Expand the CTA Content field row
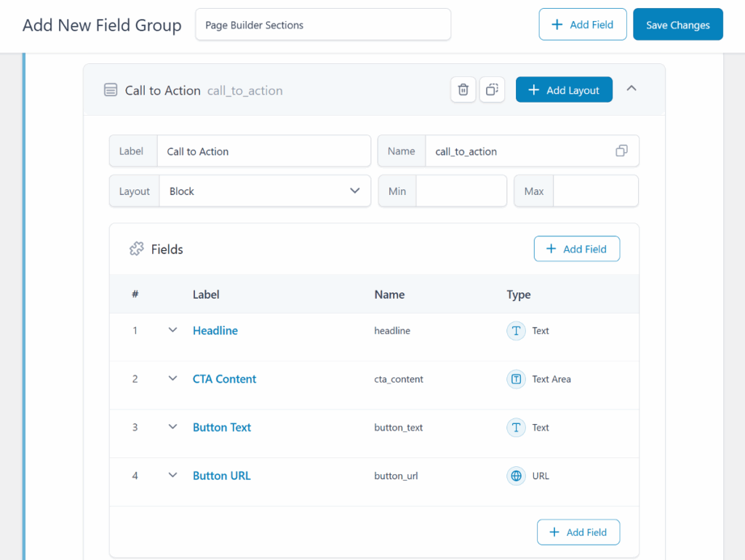 [x=172, y=379]
